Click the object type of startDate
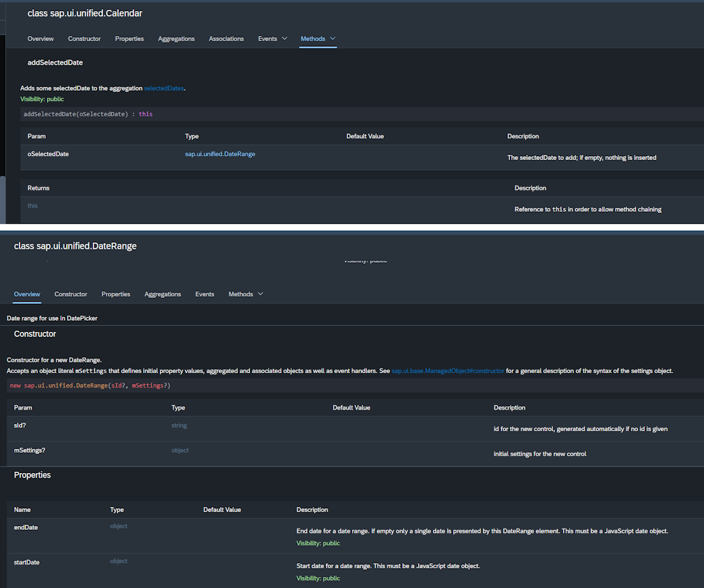704x588 pixels. [119, 561]
